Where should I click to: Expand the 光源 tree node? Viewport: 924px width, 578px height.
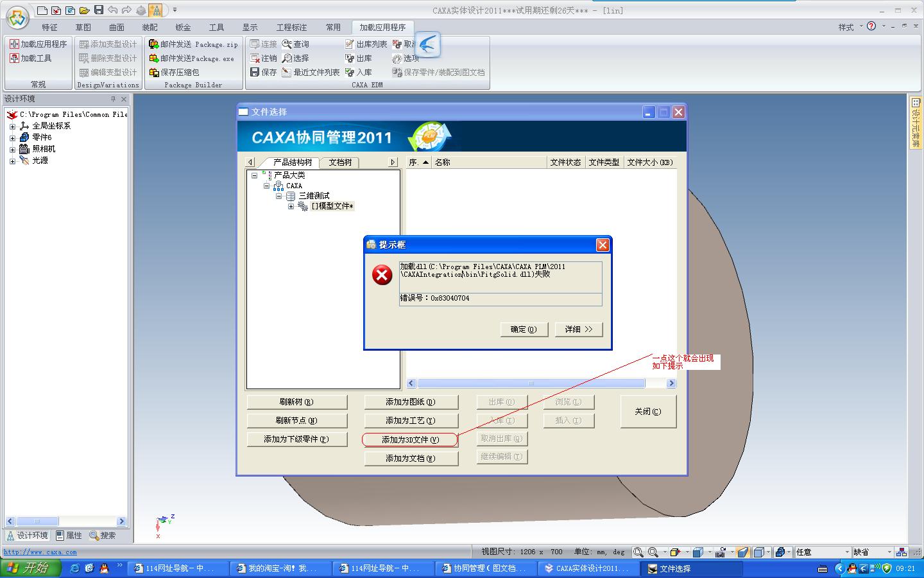pyautogui.click(x=12, y=161)
